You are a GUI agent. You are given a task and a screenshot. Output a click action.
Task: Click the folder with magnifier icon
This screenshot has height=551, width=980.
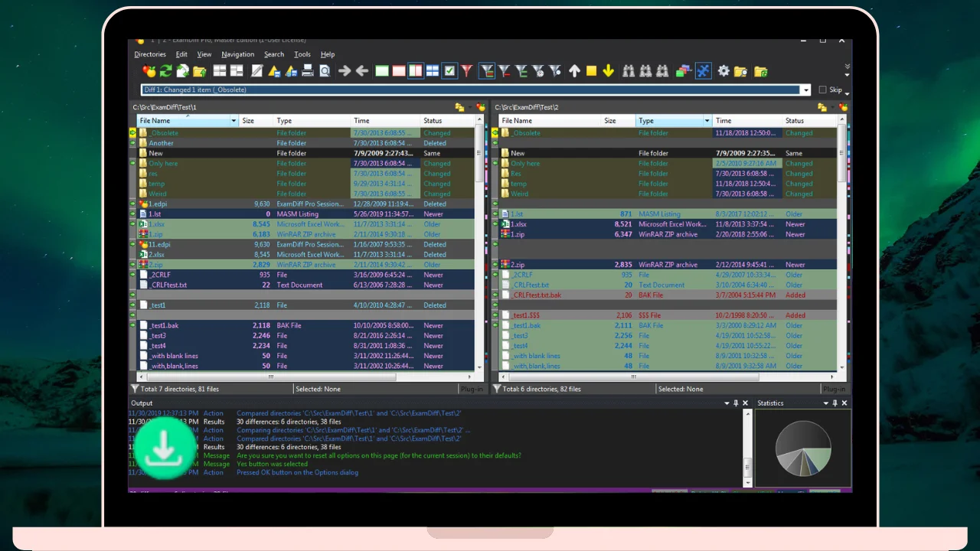[x=740, y=71]
